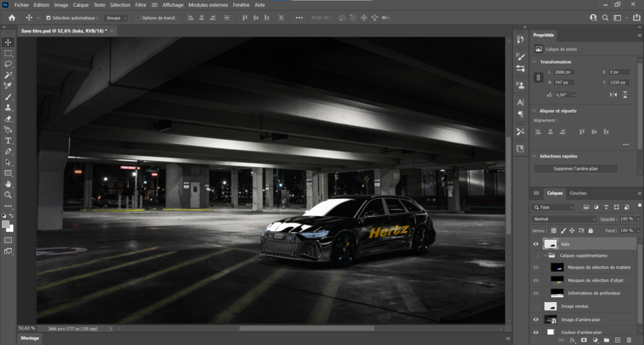Open the search magnifier at top right
This screenshot has width=644, height=345.
point(606,18)
